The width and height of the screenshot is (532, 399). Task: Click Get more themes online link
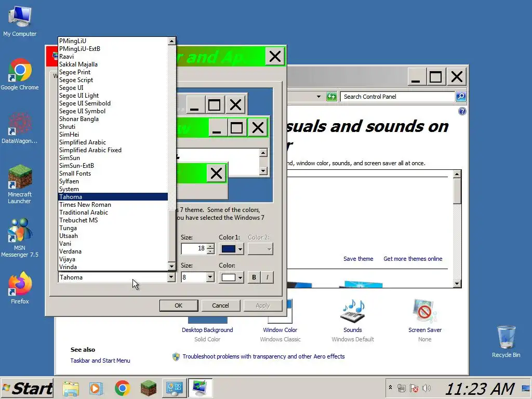tap(413, 259)
